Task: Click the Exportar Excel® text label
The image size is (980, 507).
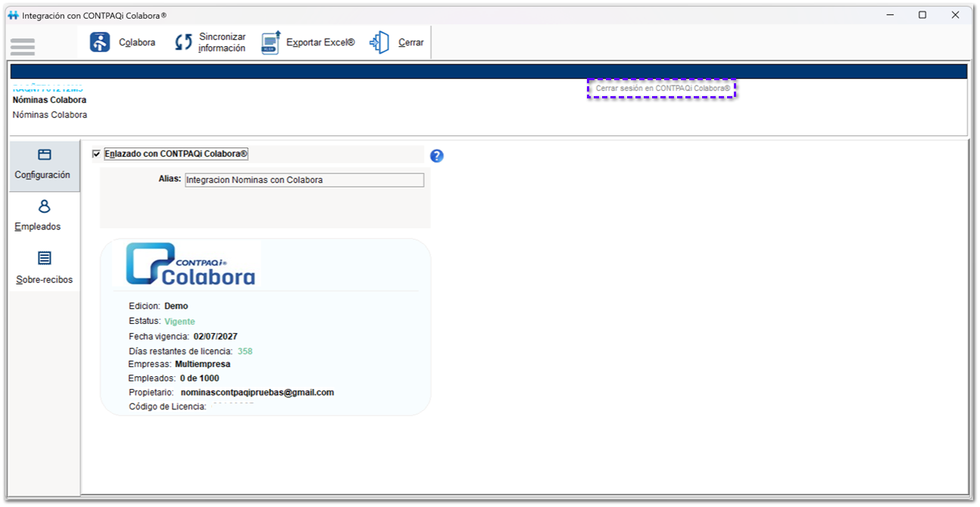Action: pyautogui.click(x=320, y=42)
